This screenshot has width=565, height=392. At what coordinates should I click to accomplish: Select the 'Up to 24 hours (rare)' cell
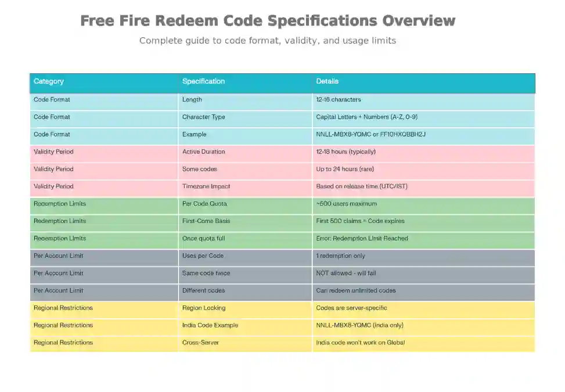click(345, 170)
